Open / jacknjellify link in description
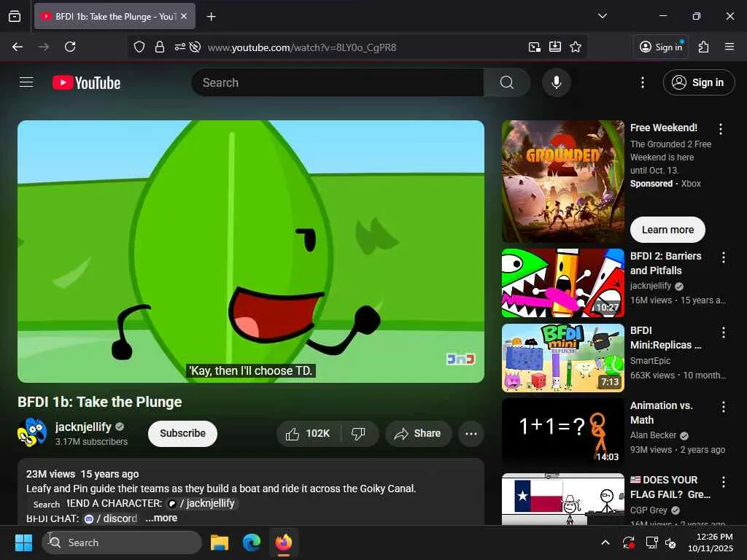 tap(202, 503)
